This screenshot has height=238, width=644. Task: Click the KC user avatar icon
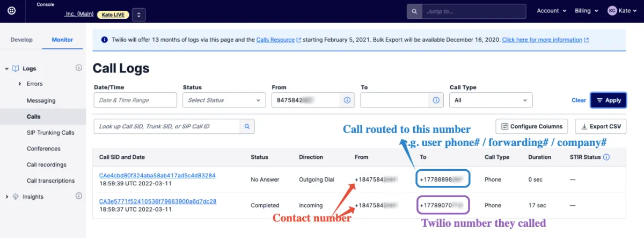pyautogui.click(x=612, y=11)
